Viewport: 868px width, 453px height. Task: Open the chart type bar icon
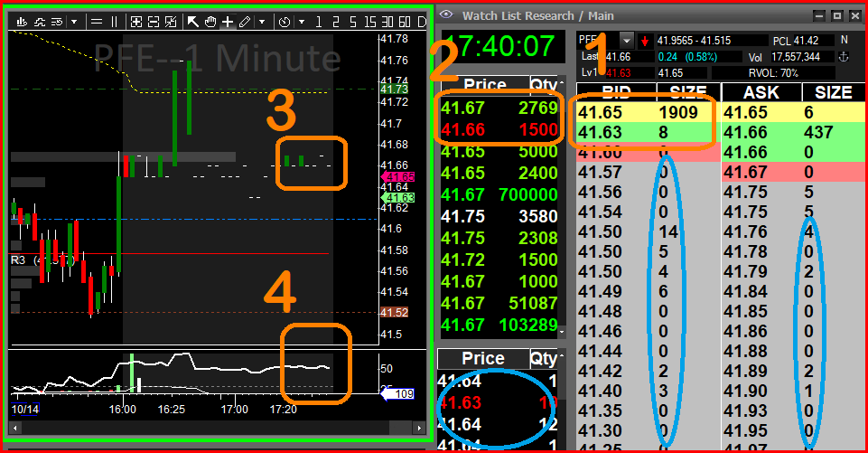[22, 22]
